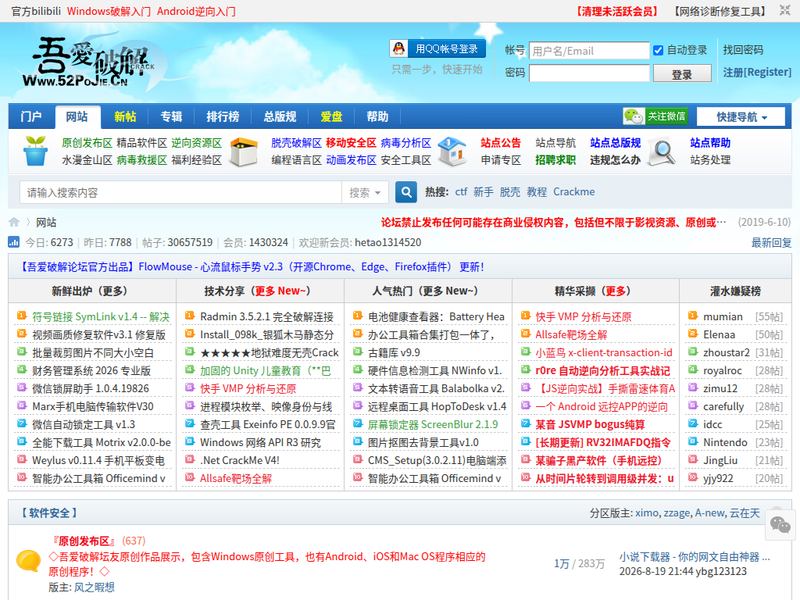Click the home icon in breadcrumb
The width and height of the screenshot is (800, 600).
[x=14, y=222]
